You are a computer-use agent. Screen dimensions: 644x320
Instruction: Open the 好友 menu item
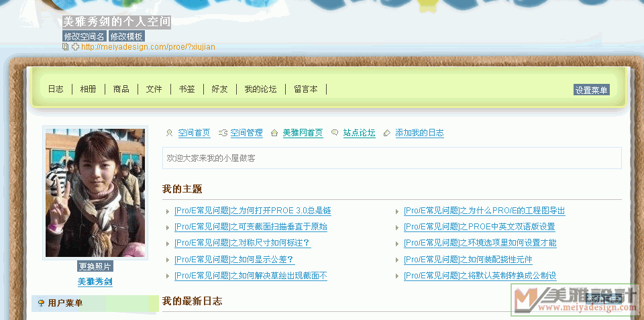(220, 89)
